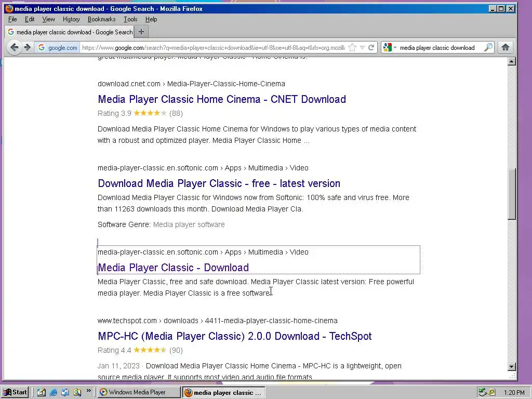Open the Tools menu
Screen dimensions: 532x399
[x=130, y=19]
